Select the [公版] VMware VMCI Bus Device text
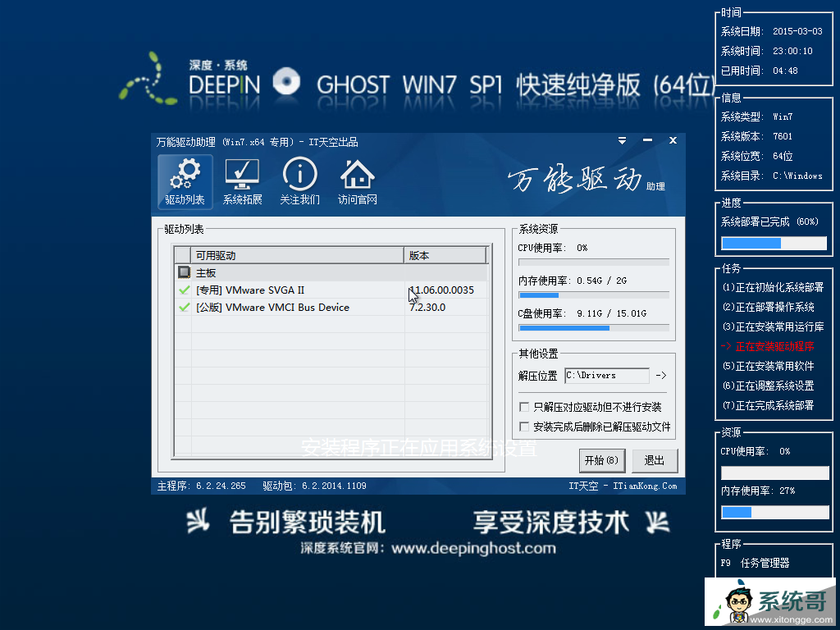The height and width of the screenshot is (630, 840). coord(272,307)
